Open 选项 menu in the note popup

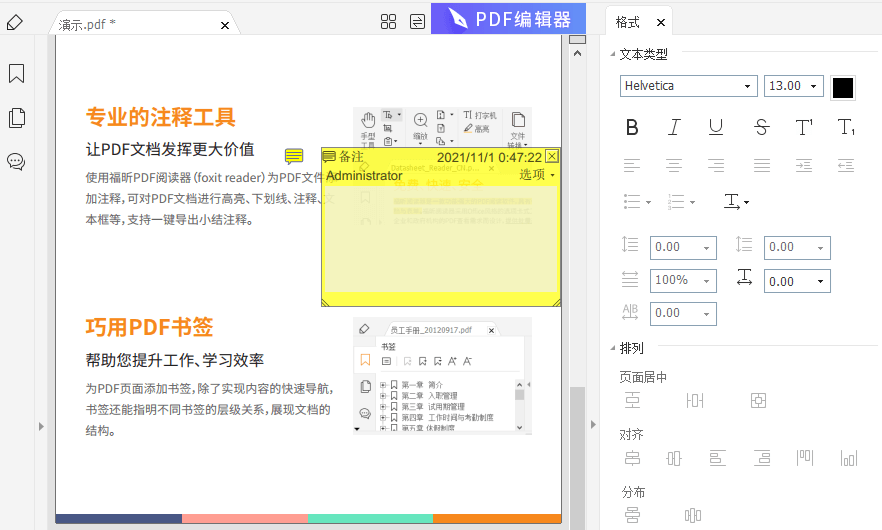point(537,175)
